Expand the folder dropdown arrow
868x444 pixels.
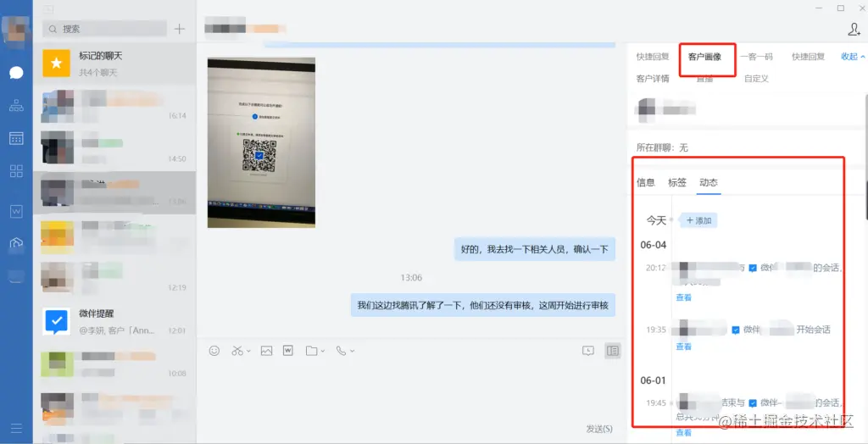click(x=322, y=351)
